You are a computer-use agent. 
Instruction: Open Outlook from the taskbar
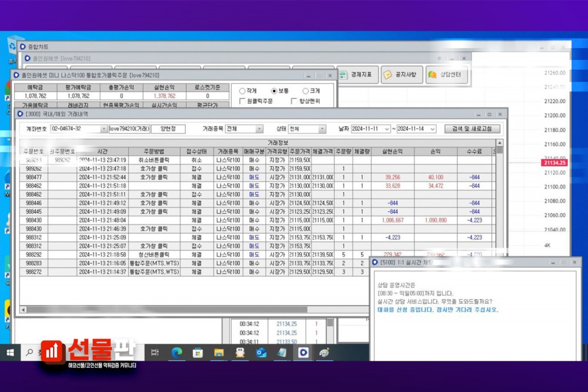tap(261, 352)
